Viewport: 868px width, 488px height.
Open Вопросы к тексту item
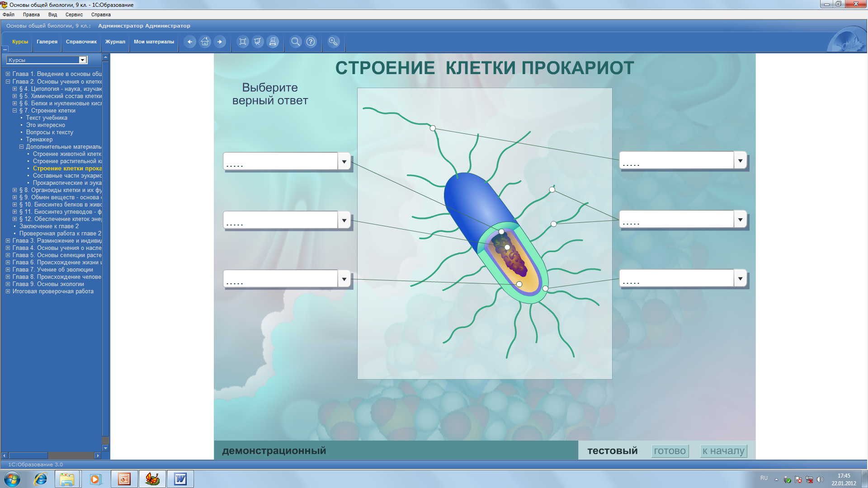[x=50, y=132]
